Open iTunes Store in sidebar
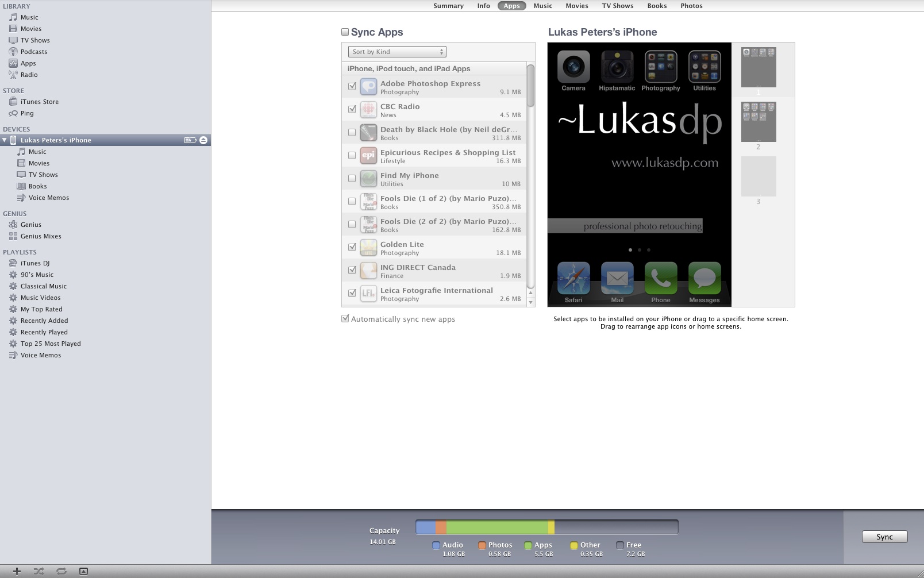This screenshot has height=578, width=924. (40, 102)
